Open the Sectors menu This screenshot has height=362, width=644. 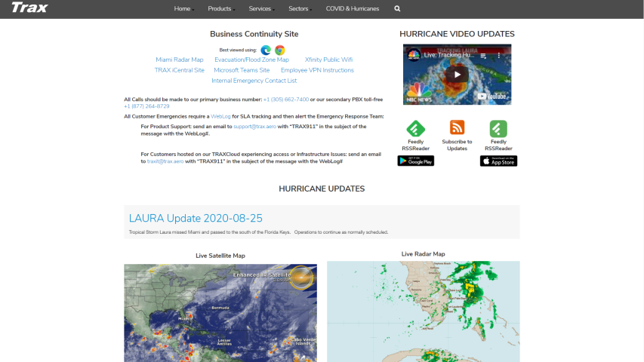tap(299, 9)
